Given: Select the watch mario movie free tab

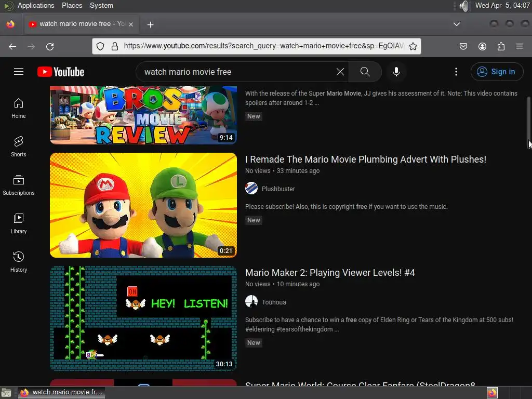Looking at the screenshot, I should point(81,24).
